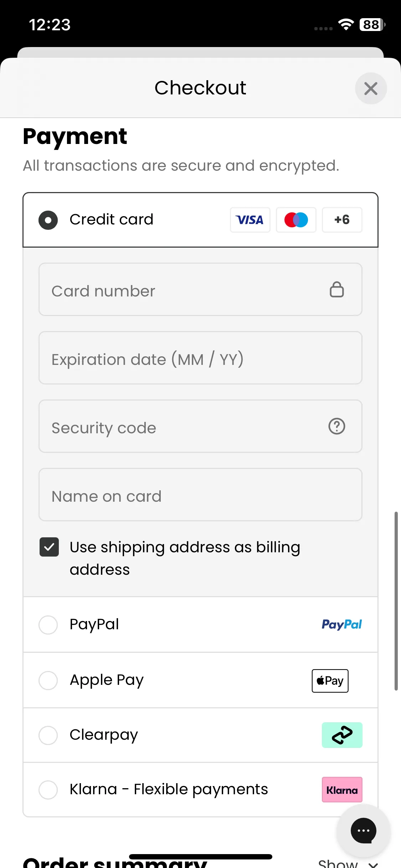Focus the Card number field
This screenshot has width=401, height=868.
click(200, 289)
